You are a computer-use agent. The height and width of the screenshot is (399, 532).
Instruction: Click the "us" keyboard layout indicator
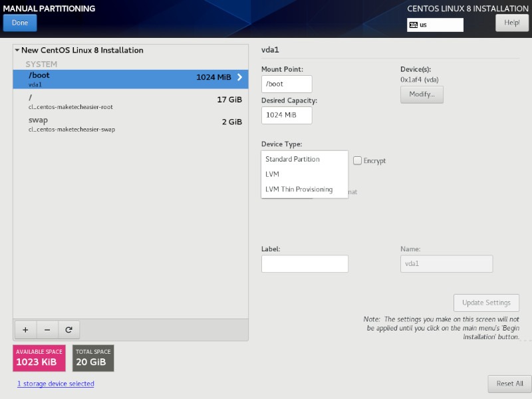[436, 25]
